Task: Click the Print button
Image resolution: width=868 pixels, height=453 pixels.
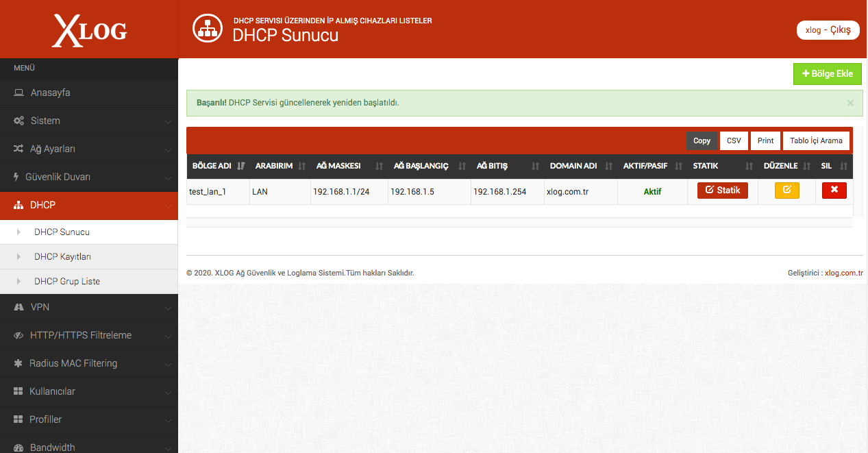Action: (x=766, y=140)
